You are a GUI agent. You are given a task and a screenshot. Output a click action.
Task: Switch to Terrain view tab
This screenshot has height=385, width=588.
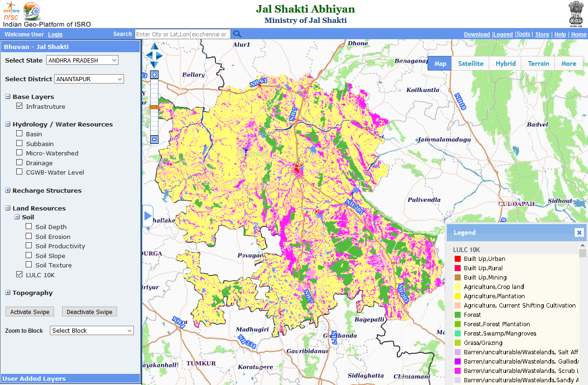pos(538,63)
